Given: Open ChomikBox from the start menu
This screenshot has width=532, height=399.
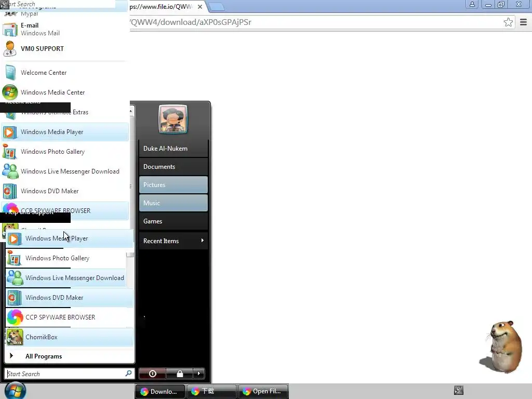Looking at the screenshot, I should [x=70, y=337].
